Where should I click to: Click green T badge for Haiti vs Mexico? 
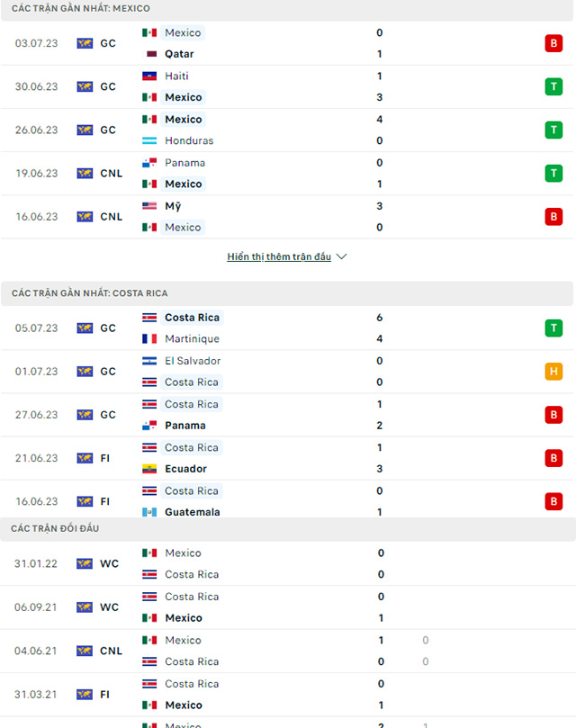tap(553, 86)
